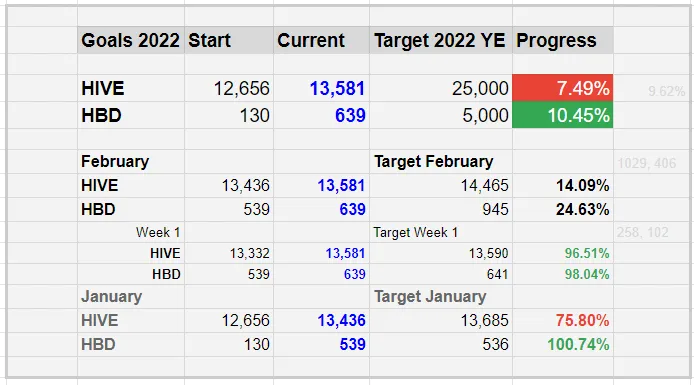Click the 539 start cell in February HBD row
Screen dimensions: 694x385
click(x=229, y=209)
